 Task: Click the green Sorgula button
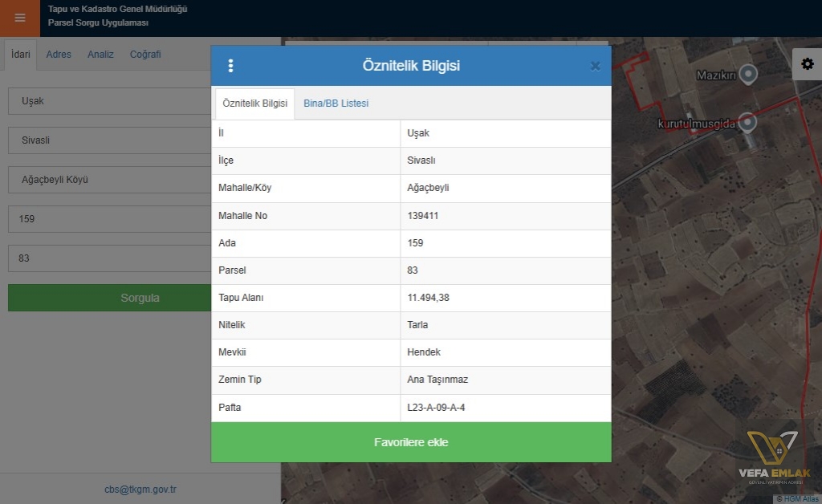click(109, 298)
